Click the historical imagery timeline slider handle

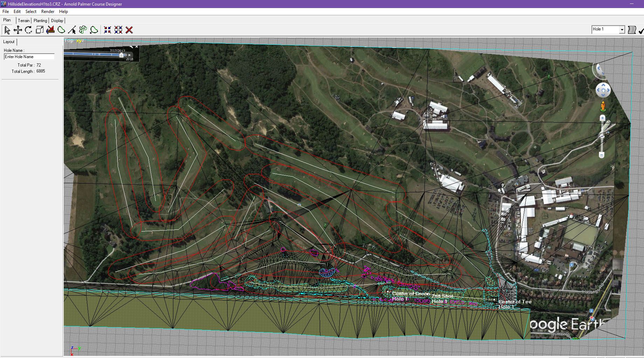pos(122,55)
